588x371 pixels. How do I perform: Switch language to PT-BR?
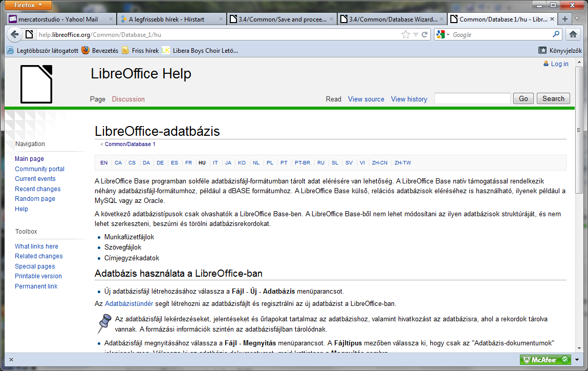tap(302, 162)
